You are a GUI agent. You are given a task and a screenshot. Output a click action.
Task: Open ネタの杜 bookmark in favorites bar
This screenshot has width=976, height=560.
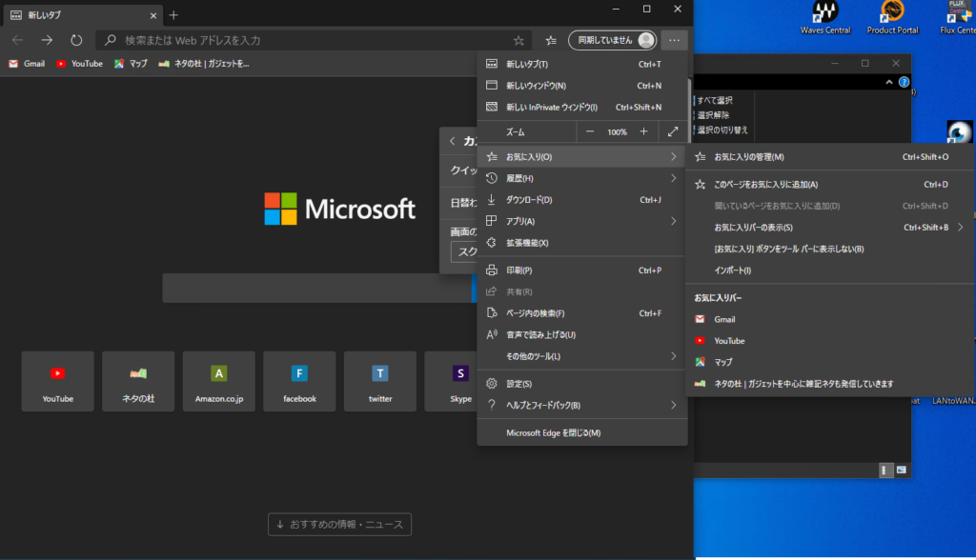point(204,64)
